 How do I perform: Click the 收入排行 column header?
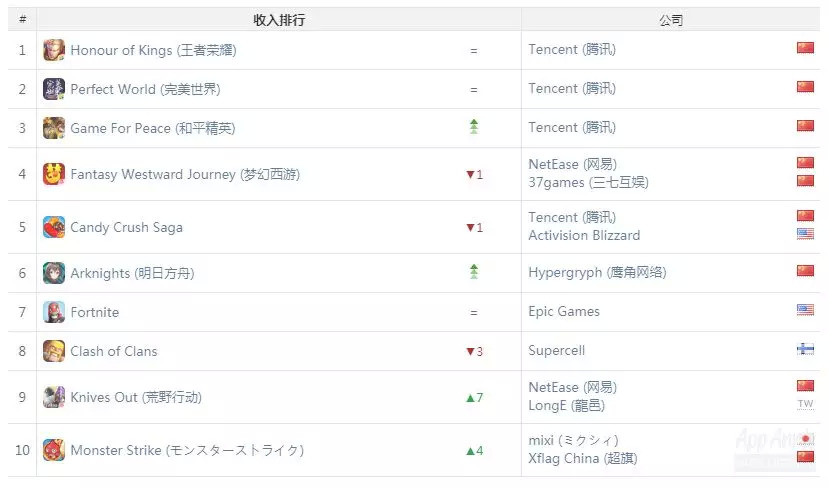(279, 20)
